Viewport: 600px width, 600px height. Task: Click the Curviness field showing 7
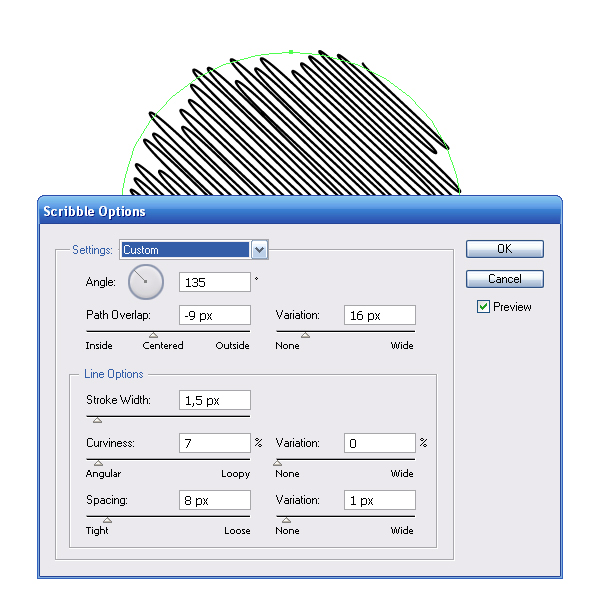(x=215, y=443)
